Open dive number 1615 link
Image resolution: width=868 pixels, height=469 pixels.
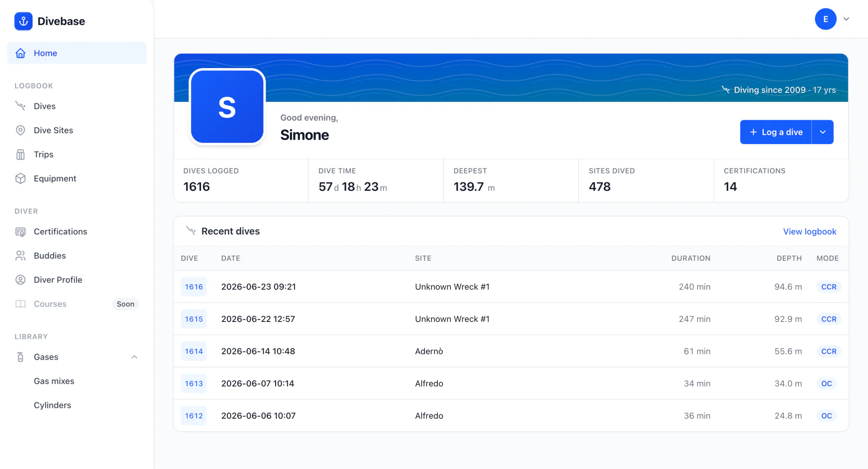pos(194,319)
